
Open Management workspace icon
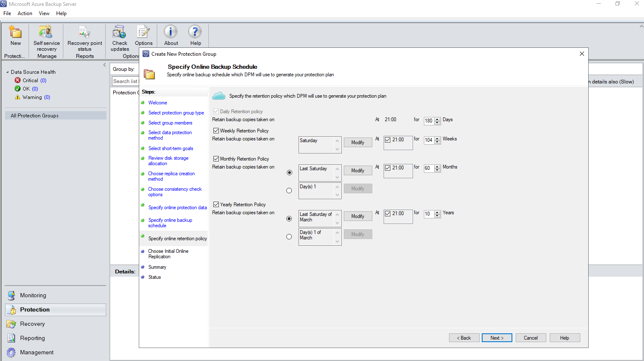11,352
